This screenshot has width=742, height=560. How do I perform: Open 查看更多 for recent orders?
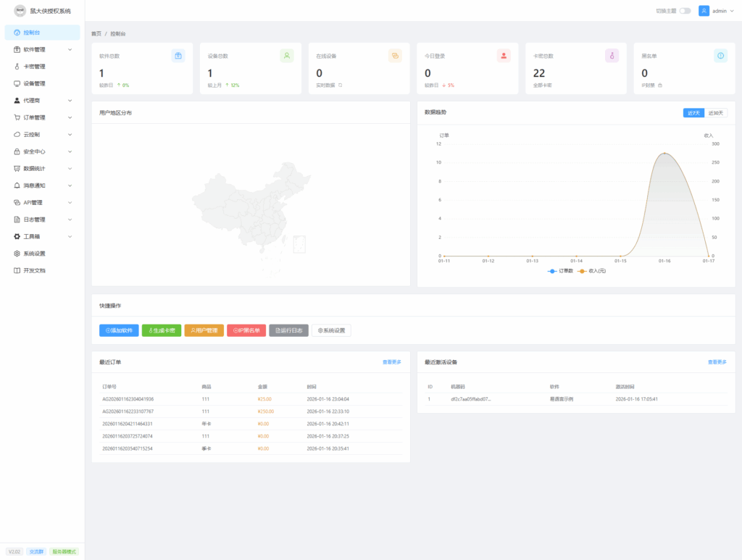pos(392,361)
